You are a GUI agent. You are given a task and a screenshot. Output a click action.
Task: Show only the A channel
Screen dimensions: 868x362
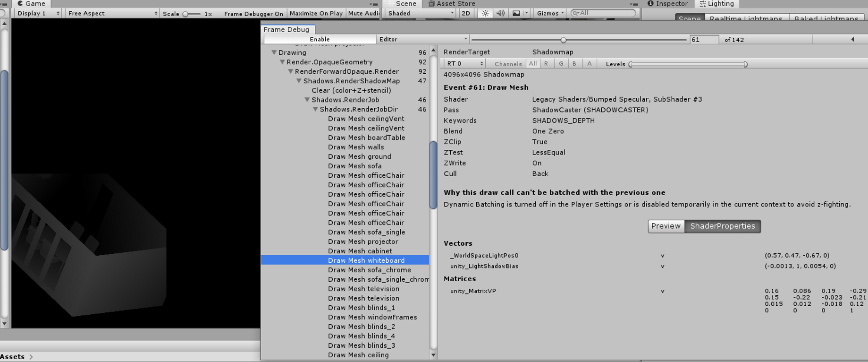[589, 64]
